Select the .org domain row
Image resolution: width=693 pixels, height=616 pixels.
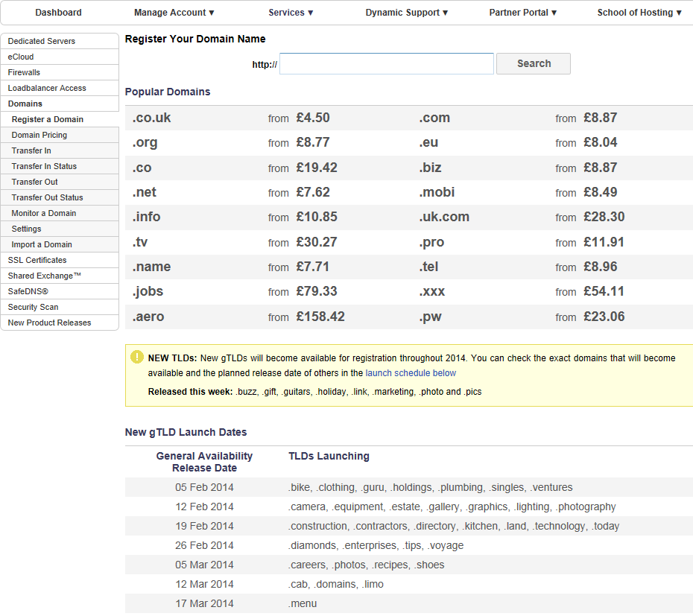[x=145, y=143]
